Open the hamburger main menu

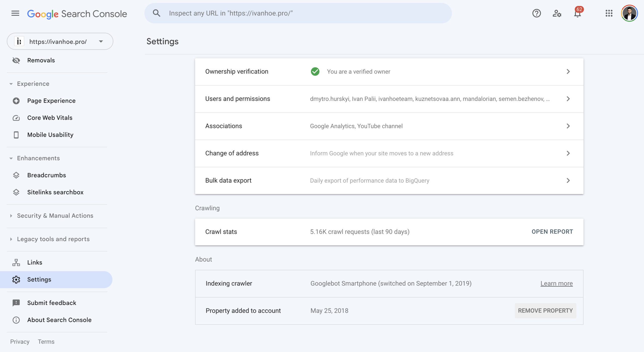[x=15, y=13]
